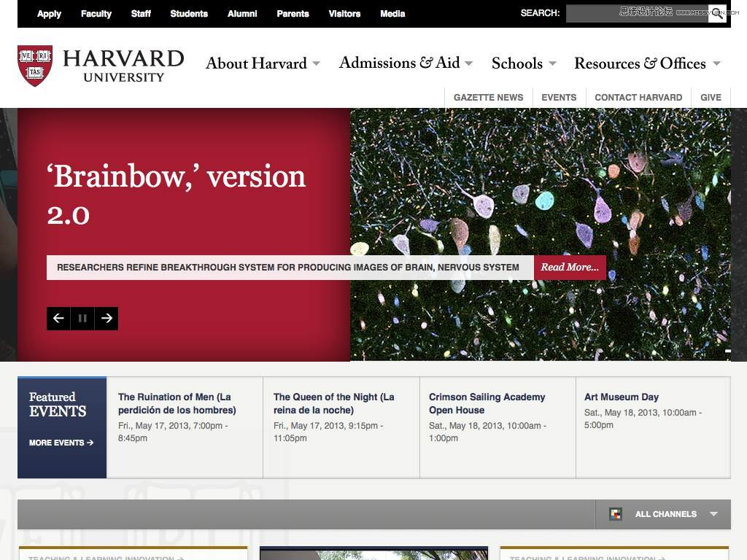Click the search magnifier icon
Viewport: 747px width, 560px height.
coord(717,13)
